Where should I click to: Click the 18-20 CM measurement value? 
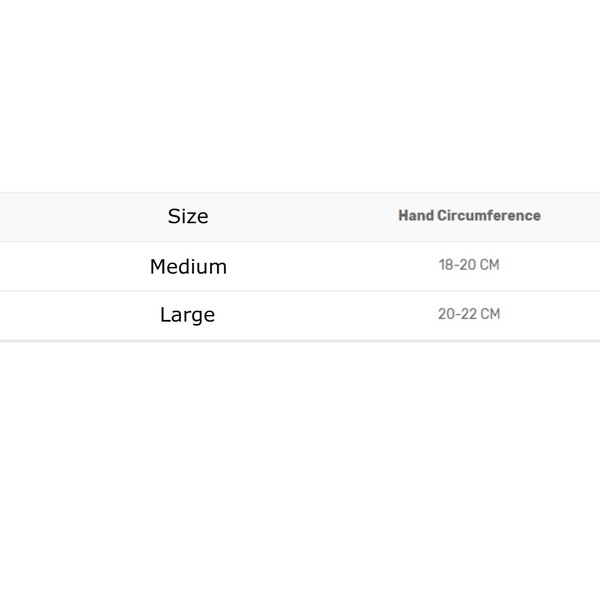(x=469, y=265)
